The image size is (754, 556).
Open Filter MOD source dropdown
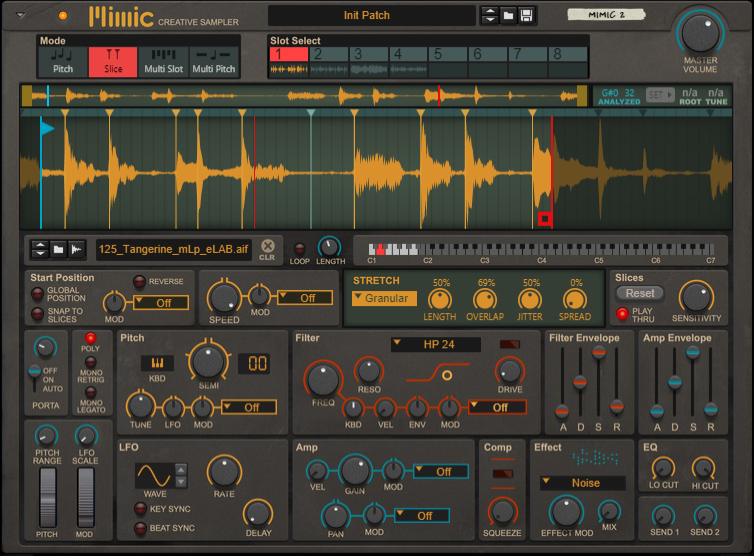click(497, 407)
